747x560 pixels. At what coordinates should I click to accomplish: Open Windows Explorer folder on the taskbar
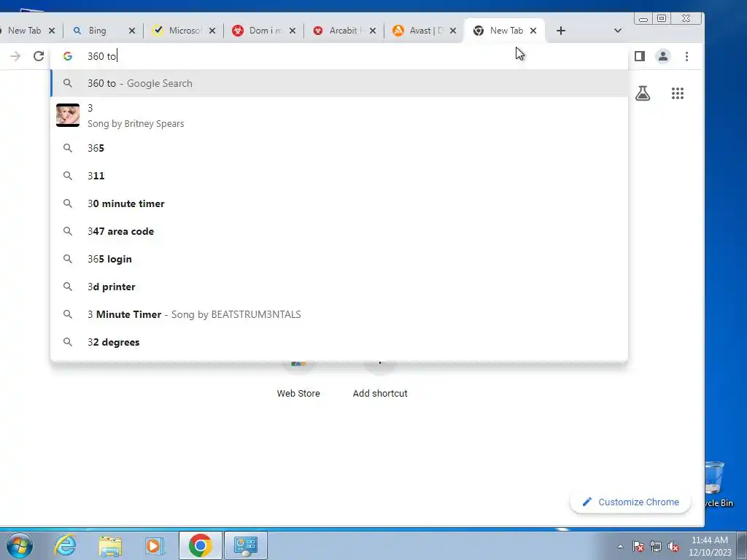click(110, 545)
